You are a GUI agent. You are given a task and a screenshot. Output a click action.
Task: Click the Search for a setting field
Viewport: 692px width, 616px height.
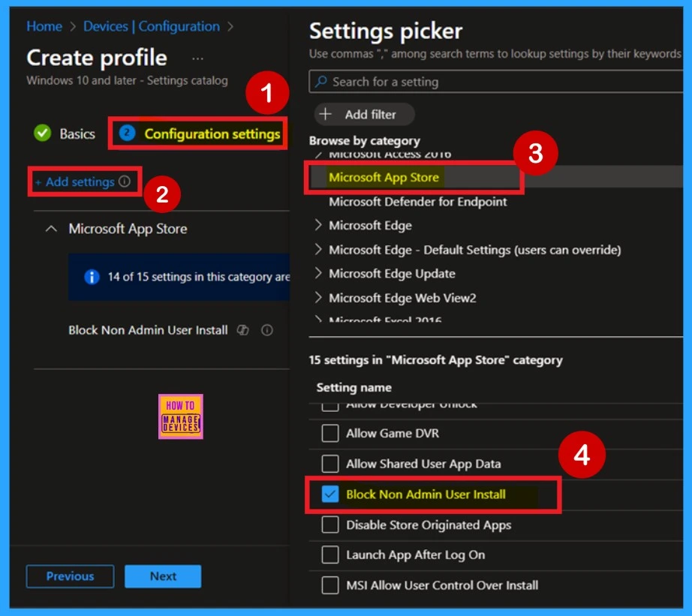pyautogui.click(x=496, y=82)
